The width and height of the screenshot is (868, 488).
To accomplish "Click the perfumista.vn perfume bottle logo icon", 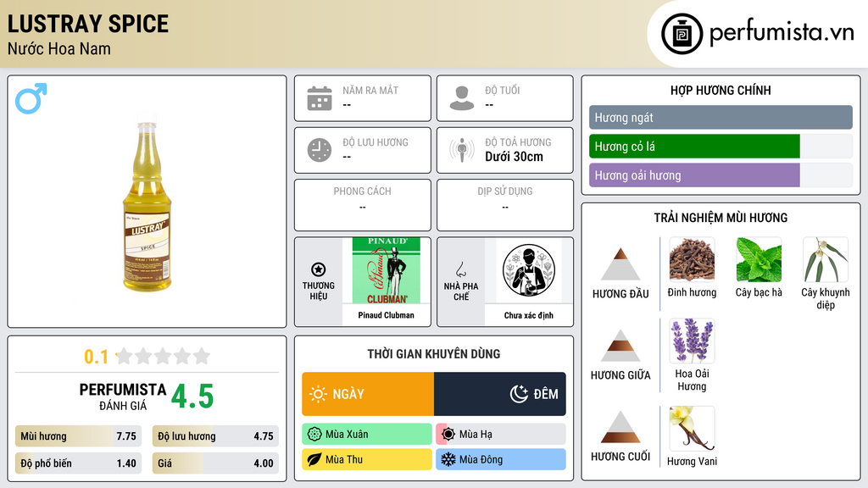I will coord(682,34).
